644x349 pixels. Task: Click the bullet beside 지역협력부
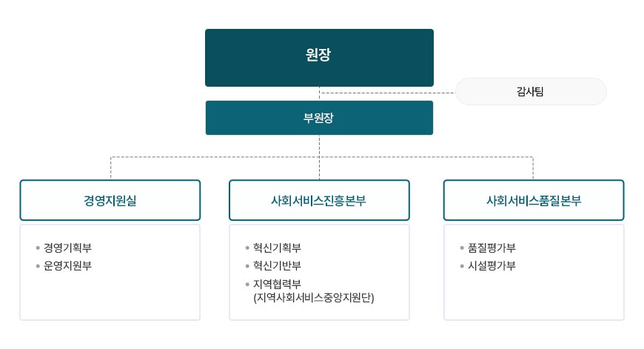click(247, 284)
